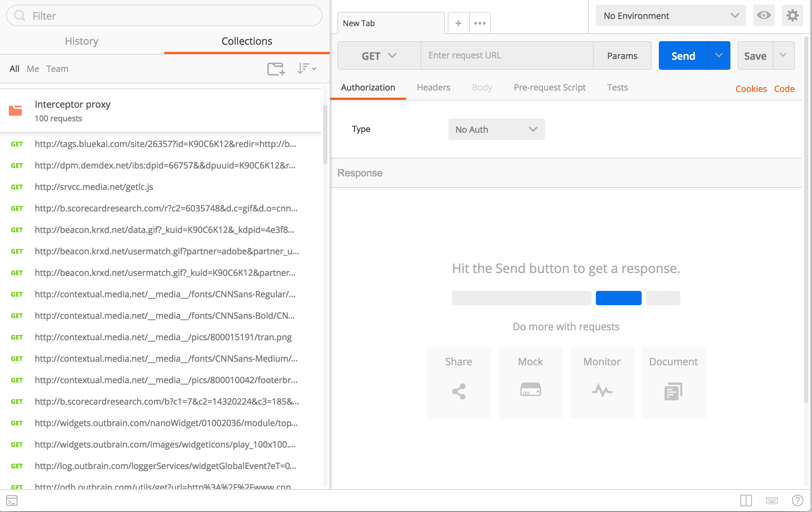
Task: Open the sort collections icon menu
Action: pyautogui.click(x=307, y=68)
